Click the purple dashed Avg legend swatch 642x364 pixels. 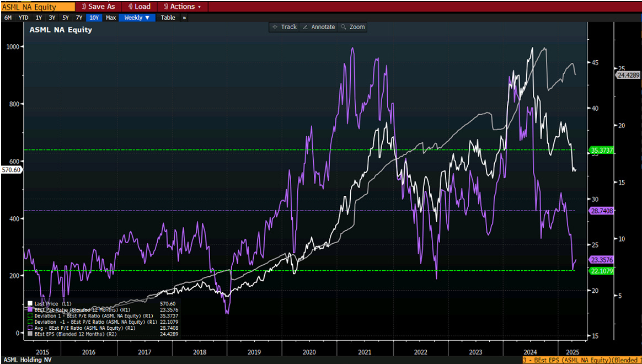tap(30, 328)
